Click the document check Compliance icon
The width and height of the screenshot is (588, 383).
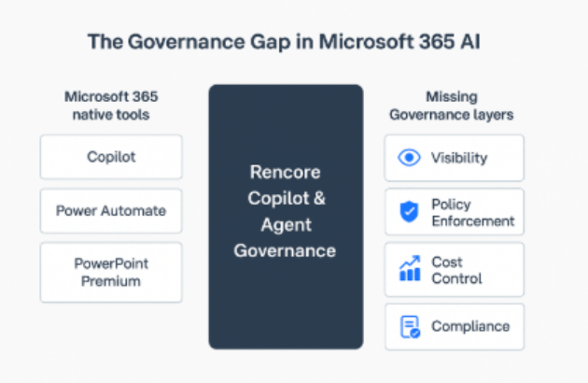(410, 327)
